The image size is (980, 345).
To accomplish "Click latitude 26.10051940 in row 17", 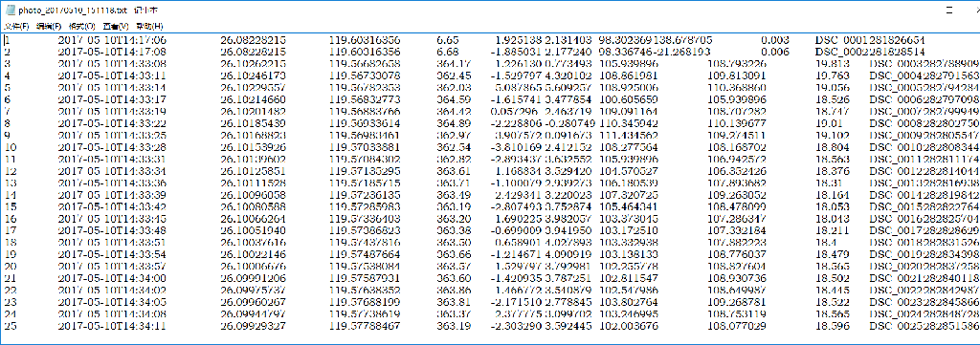I will (x=253, y=231).
